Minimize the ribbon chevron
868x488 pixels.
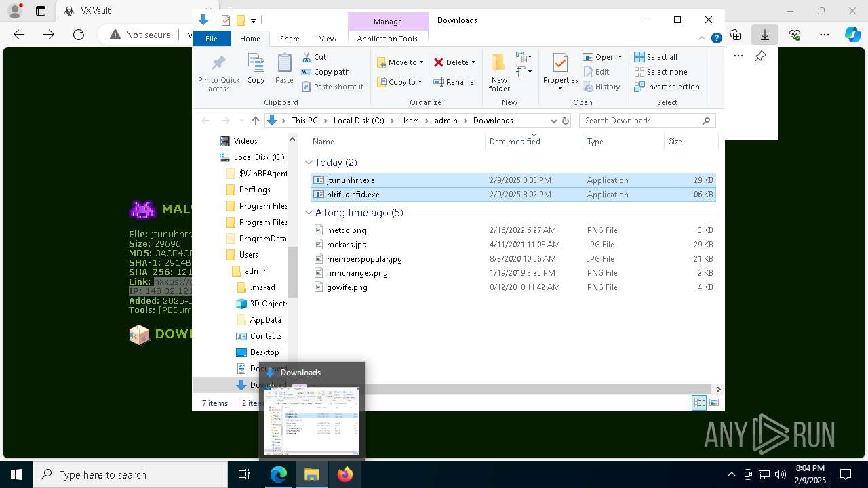[x=702, y=39]
